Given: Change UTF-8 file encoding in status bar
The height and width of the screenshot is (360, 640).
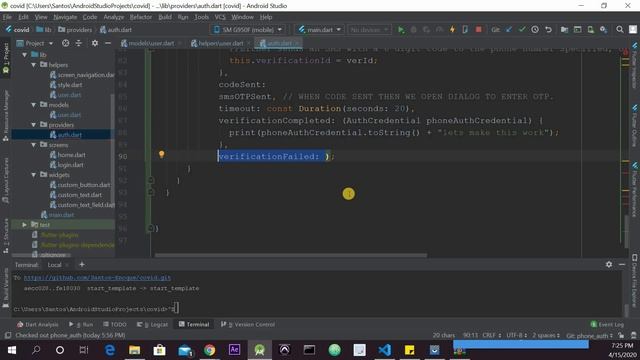Looking at the screenshot, I should point(516,336).
